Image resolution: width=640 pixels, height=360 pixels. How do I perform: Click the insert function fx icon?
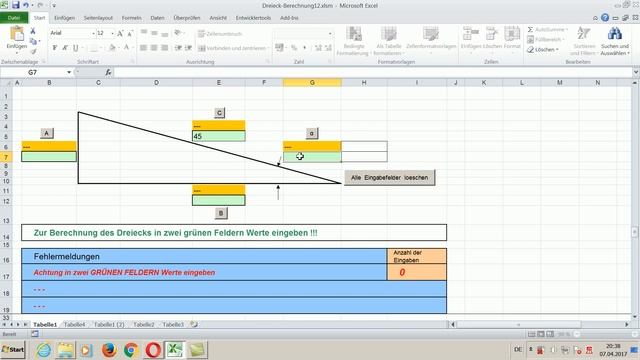click(108, 72)
